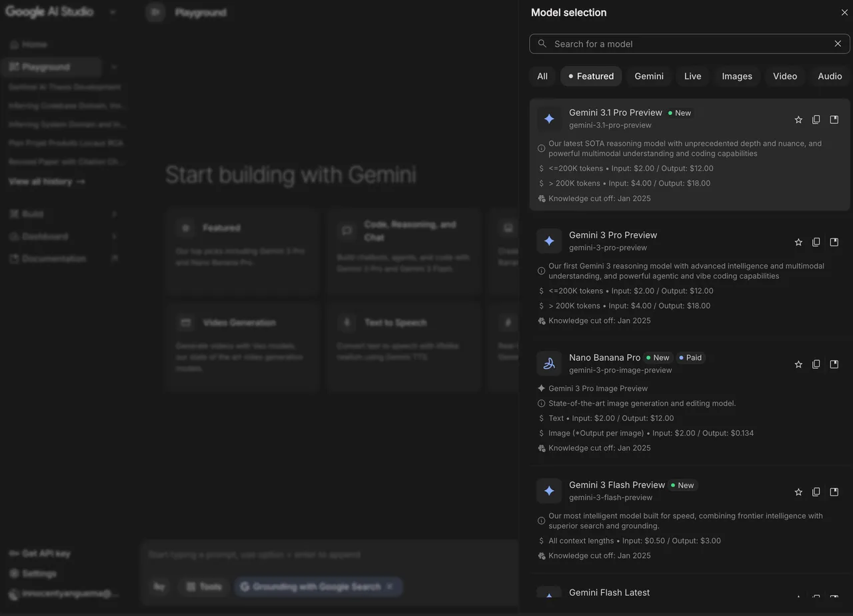Open documentation icon for Nano Banana Pro
853x616 pixels.
coord(834,364)
